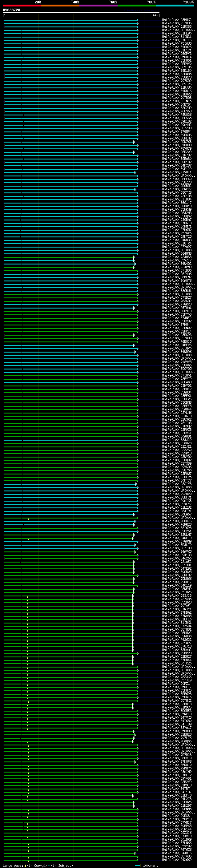The height and width of the screenshot is (868, 197).
Task: Select hit label UniRef100_A6LS65
Action: [x=177, y=118]
